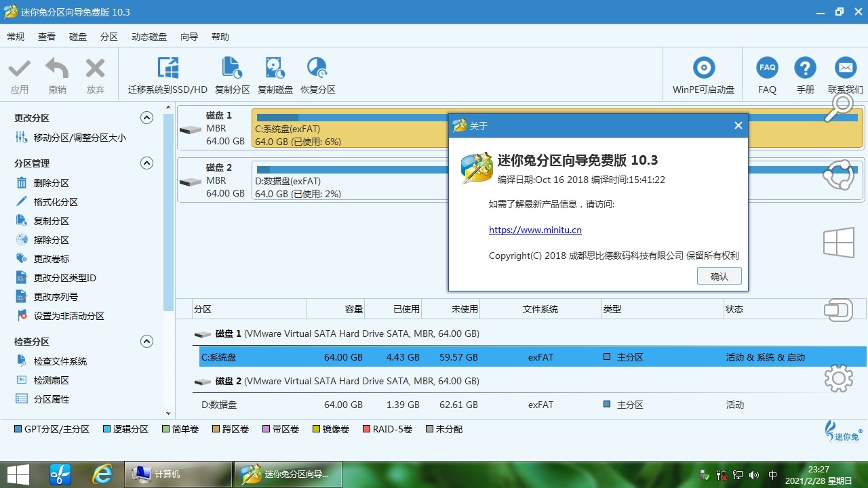Click the devices charm icon
The height and width of the screenshot is (488, 868).
click(838, 310)
